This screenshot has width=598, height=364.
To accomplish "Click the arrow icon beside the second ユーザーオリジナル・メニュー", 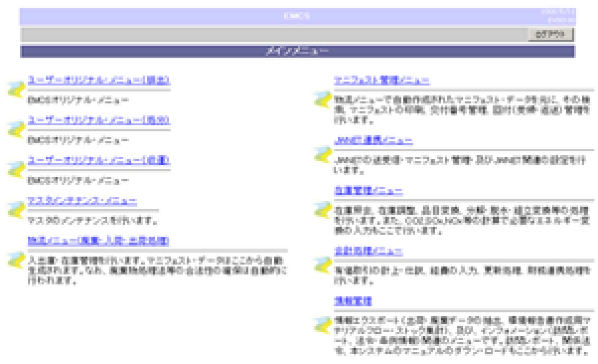I will coord(16,128).
